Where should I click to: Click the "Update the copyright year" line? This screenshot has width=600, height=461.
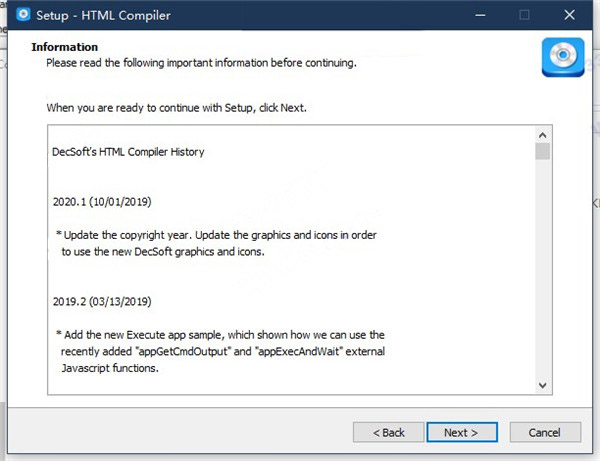217,235
